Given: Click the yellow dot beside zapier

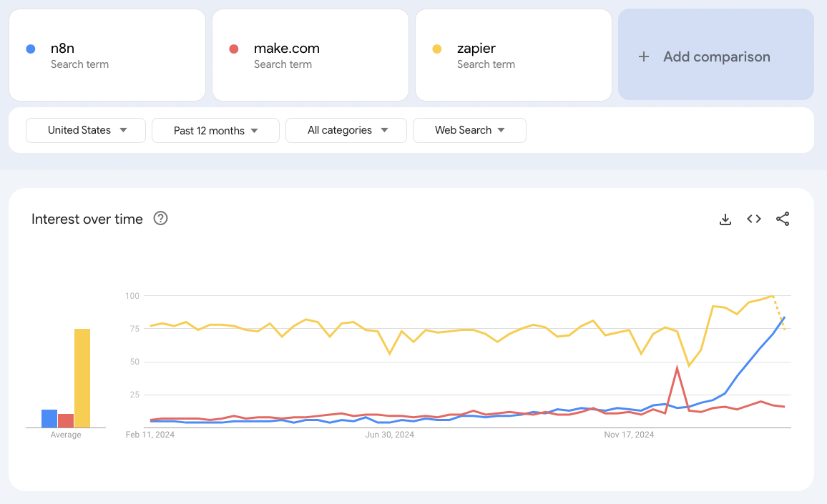Looking at the screenshot, I should click(436, 49).
